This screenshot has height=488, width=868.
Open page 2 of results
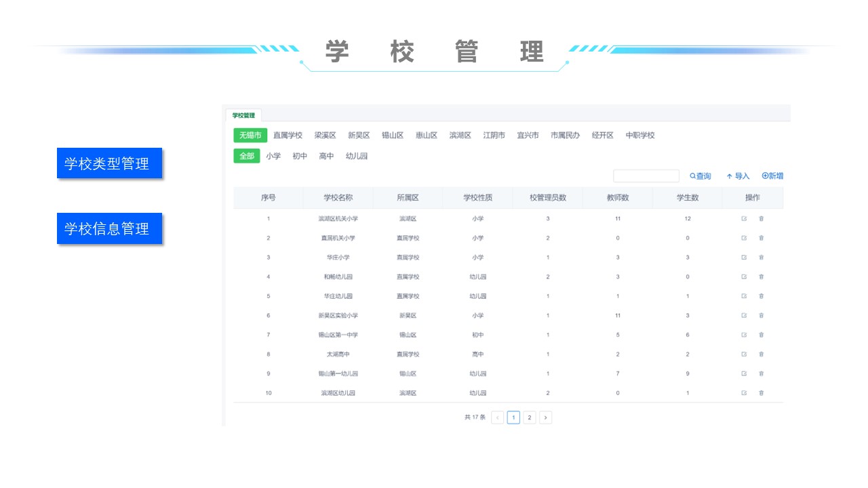(x=530, y=418)
